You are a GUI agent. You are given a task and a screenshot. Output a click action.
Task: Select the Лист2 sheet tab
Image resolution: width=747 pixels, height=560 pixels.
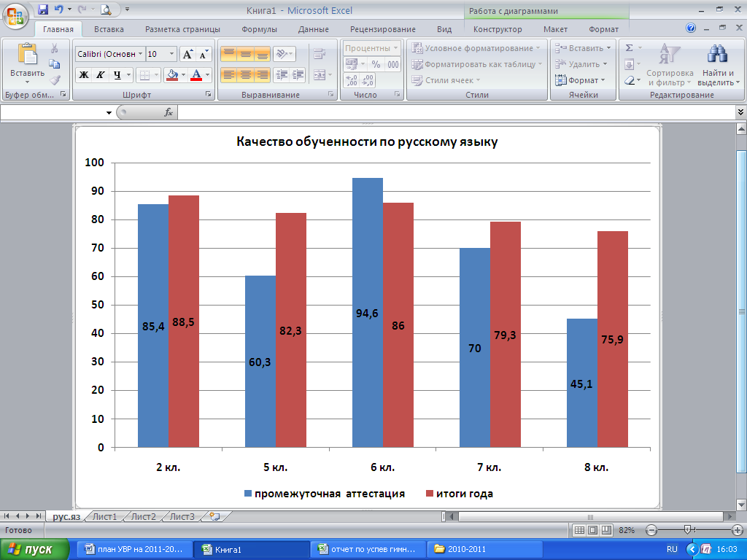(143, 516)
